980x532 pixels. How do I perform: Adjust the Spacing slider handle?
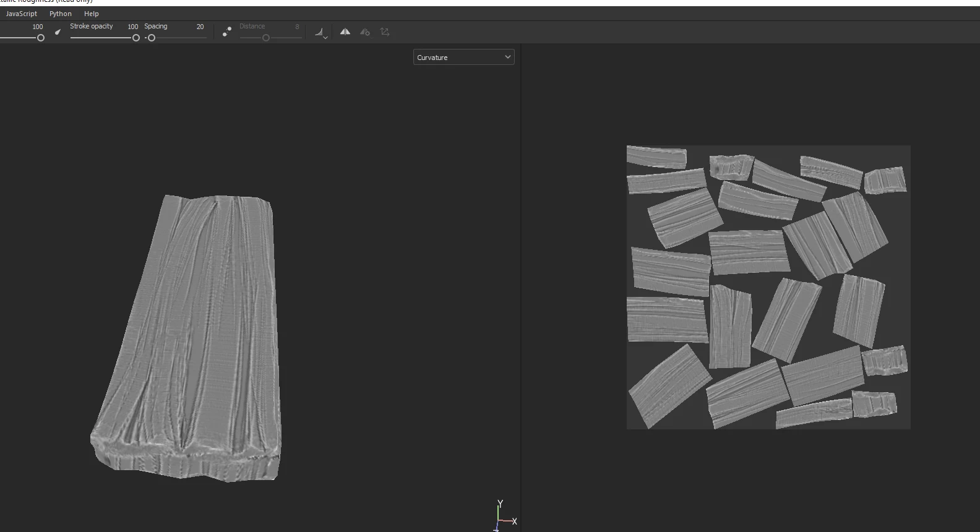(151, 38)
